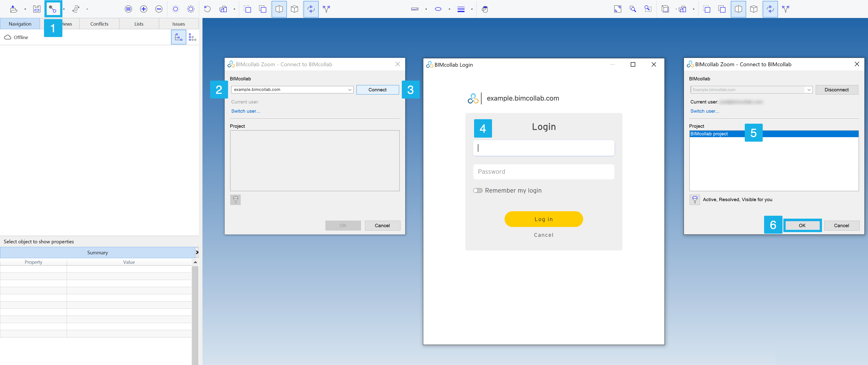
Task: Click the equals-sign circle icon in the toolbar
Action: pos(128,9)
